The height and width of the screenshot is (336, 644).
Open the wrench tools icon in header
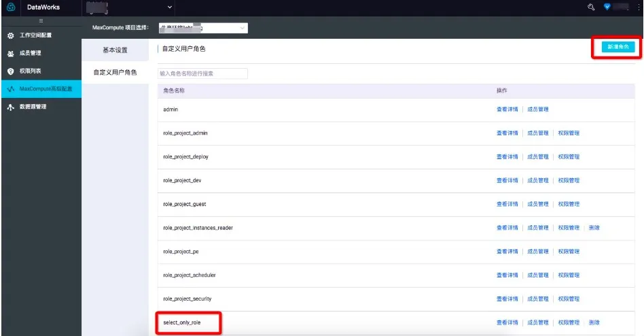(591, 7)
